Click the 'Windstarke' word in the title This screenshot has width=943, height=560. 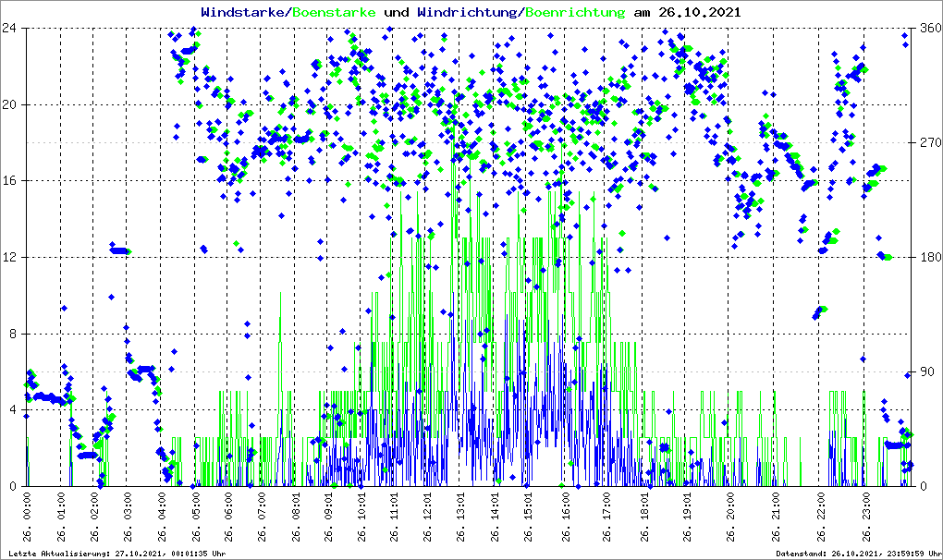click(241, 12)
